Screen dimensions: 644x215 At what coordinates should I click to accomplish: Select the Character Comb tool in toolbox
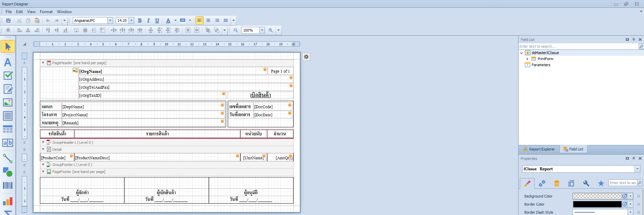8,143
